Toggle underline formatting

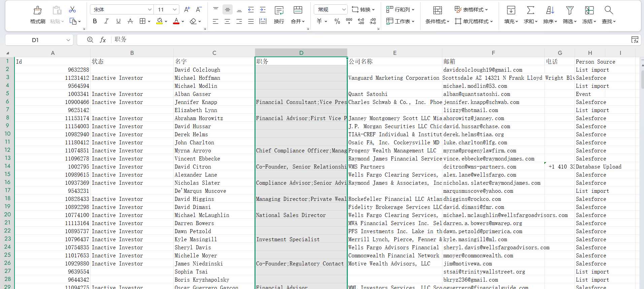[118, 21]
